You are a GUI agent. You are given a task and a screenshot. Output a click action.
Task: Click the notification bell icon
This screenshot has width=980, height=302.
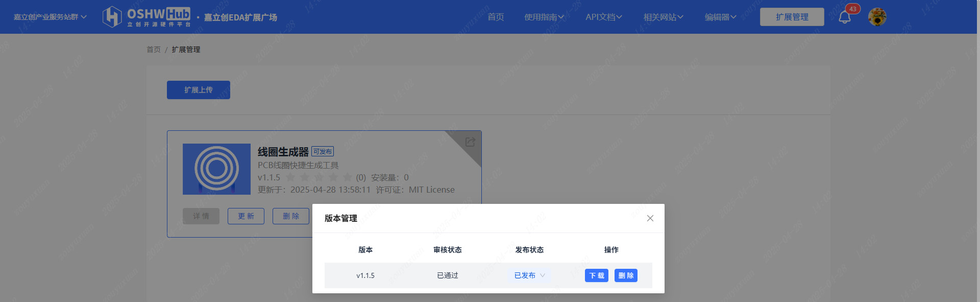point(844,17)
